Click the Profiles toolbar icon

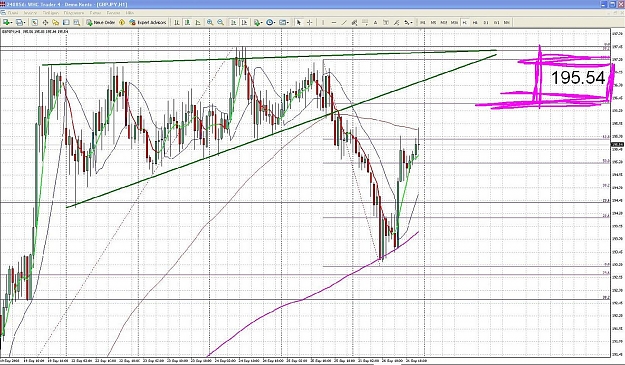(19, 22)
